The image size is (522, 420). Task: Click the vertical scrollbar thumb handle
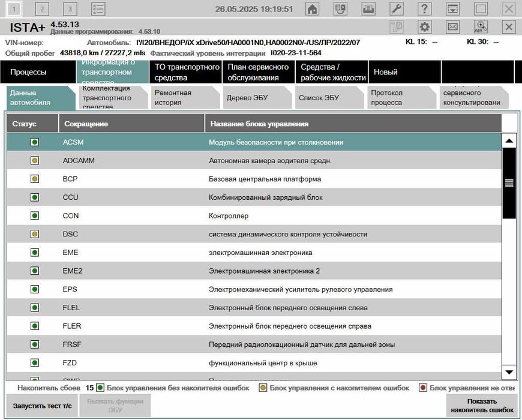pyautogui.click(x=509, y=184)
